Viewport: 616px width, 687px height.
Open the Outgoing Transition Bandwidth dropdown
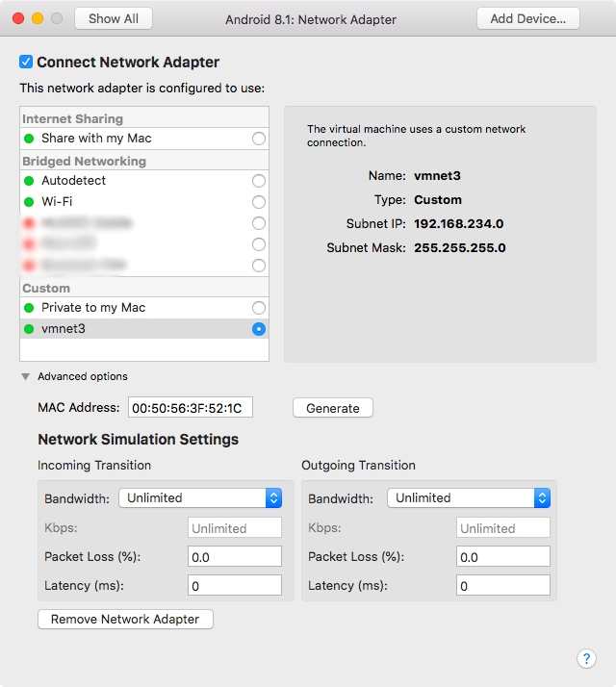coord(469,497)
